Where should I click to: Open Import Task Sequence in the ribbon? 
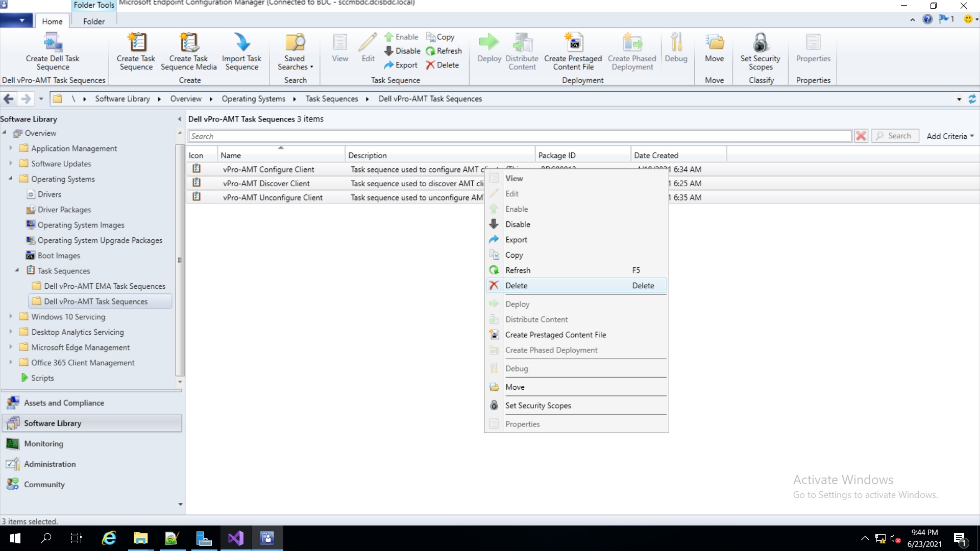[x=241, y=51]
